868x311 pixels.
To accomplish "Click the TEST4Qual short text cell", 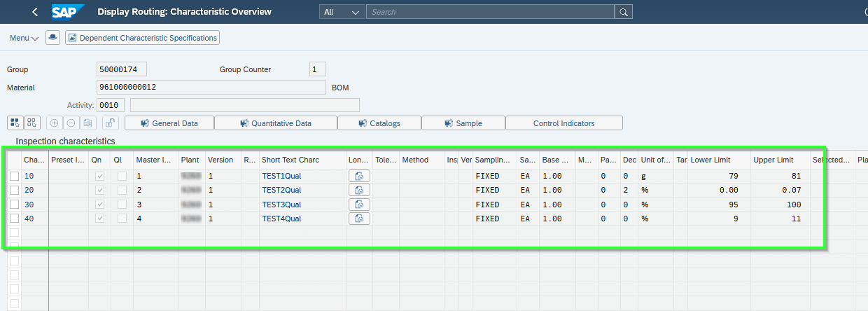I will pos(302,219).
